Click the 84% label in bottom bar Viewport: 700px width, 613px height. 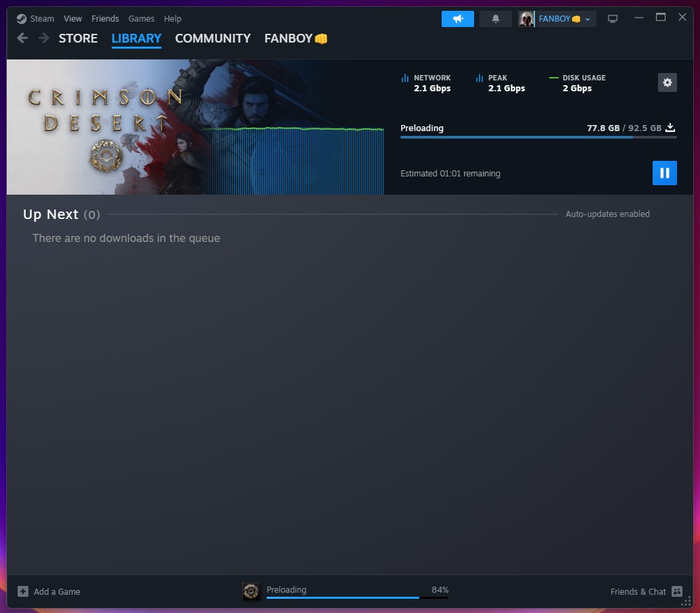click(x=440, y=590)
